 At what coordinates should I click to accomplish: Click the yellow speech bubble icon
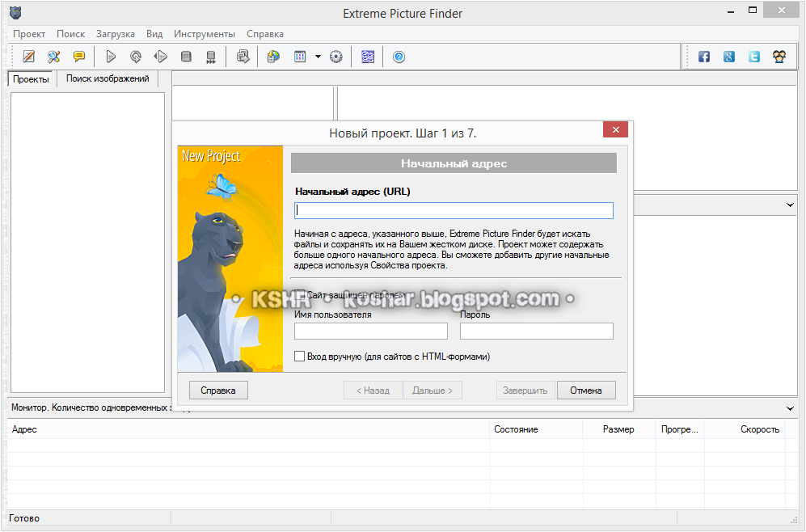78,57
